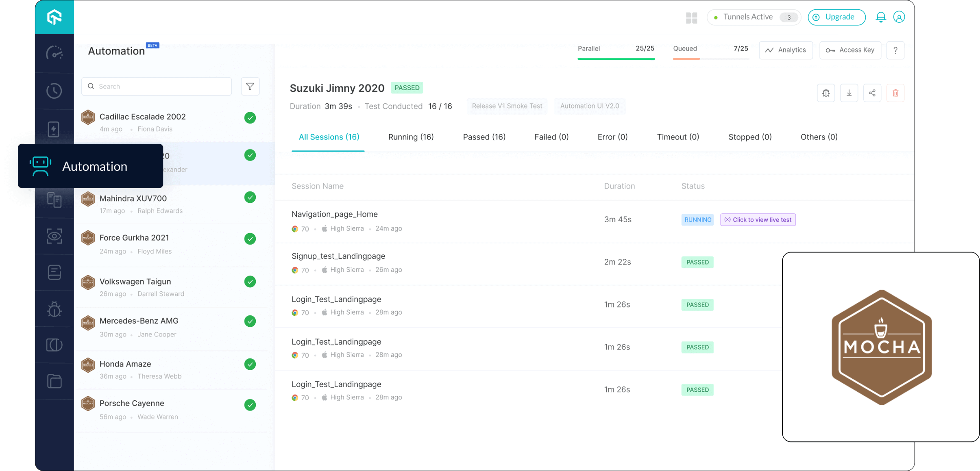Select the Running (16) tab
Image resolution: width=980 pixels, height=471 pixels.
pyautogui.click(x=411, y=137)
